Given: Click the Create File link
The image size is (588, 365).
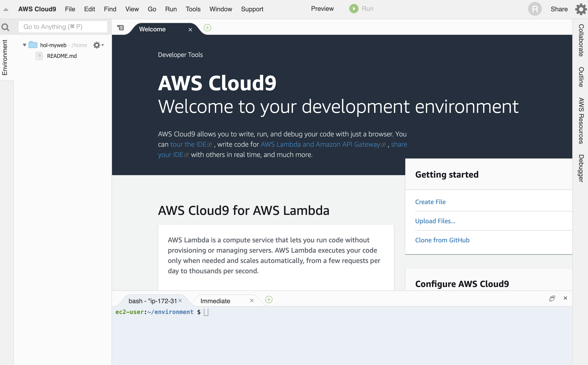Looking at the screenshot, I should [430, 202].
